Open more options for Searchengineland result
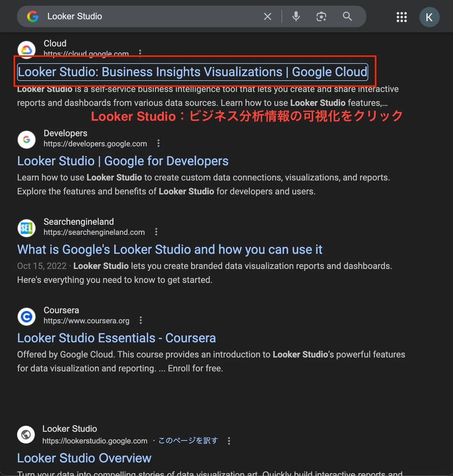This screenshot has height=476, width=453. pyautogui.click(x=156, y=232)
